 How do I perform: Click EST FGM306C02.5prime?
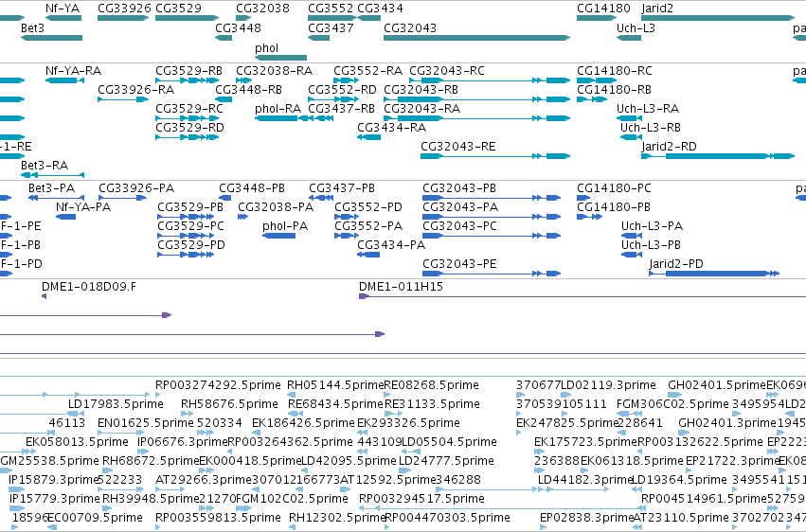672,404
